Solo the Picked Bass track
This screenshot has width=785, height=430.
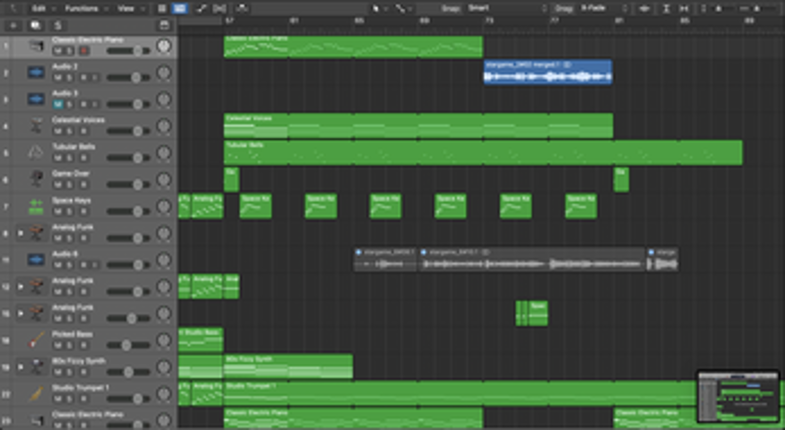(x=70, y=345)
